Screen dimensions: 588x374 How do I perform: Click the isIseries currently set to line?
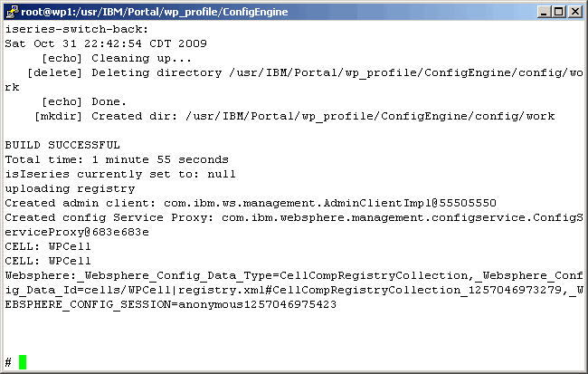[120, 174]
